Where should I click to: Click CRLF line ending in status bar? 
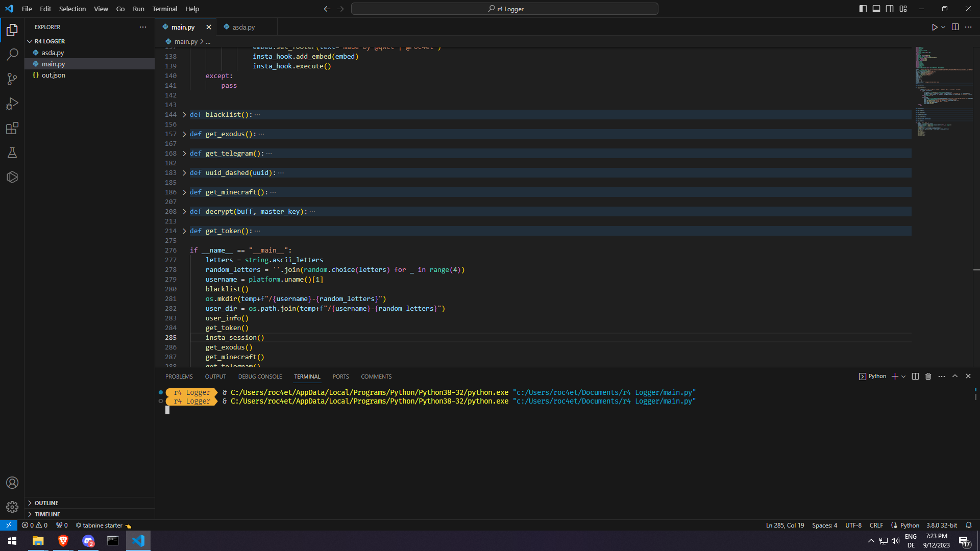coord(876,525)
